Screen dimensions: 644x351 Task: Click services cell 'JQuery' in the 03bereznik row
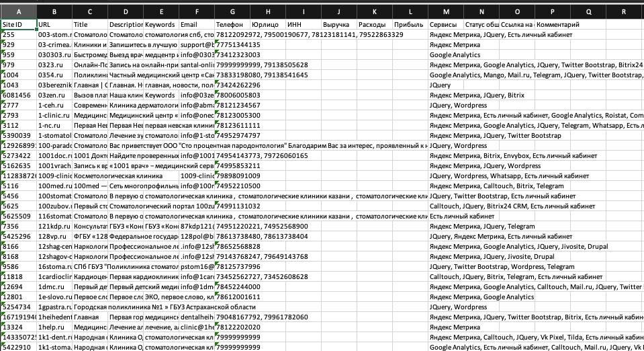[x=446, y=85]
